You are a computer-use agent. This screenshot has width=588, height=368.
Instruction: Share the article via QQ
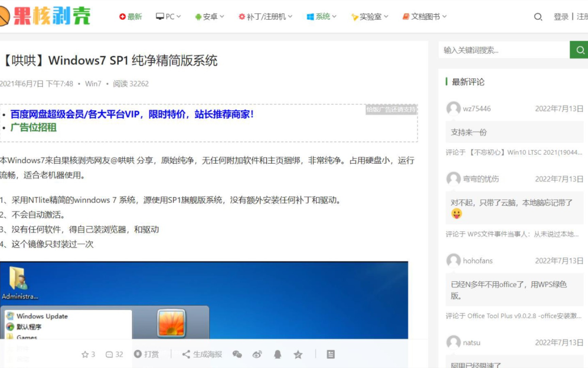tap(277, 354)
